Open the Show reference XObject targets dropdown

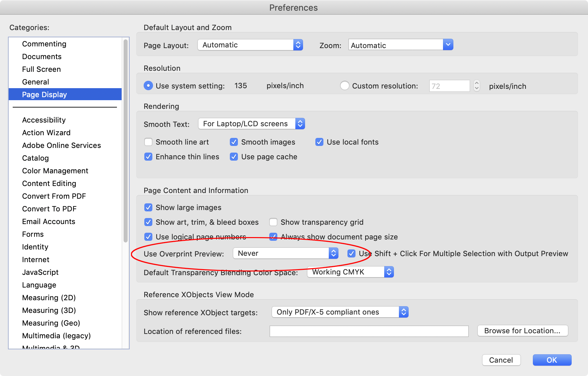point(339,312)
